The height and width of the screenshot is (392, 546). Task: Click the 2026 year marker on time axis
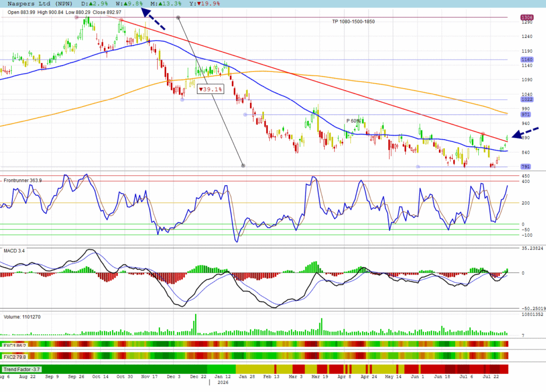coord(223,382)
